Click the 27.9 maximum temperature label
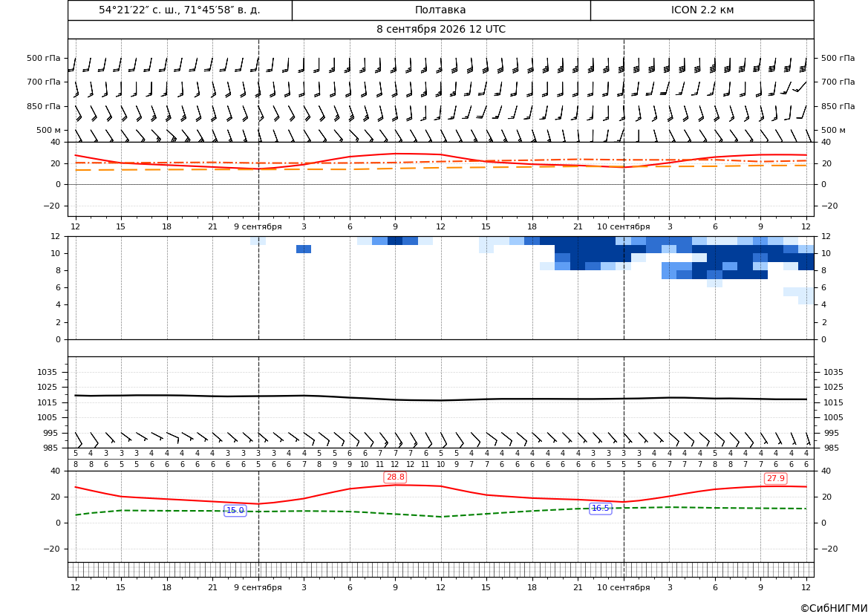 pyautogui.click(x=775, y=478)
